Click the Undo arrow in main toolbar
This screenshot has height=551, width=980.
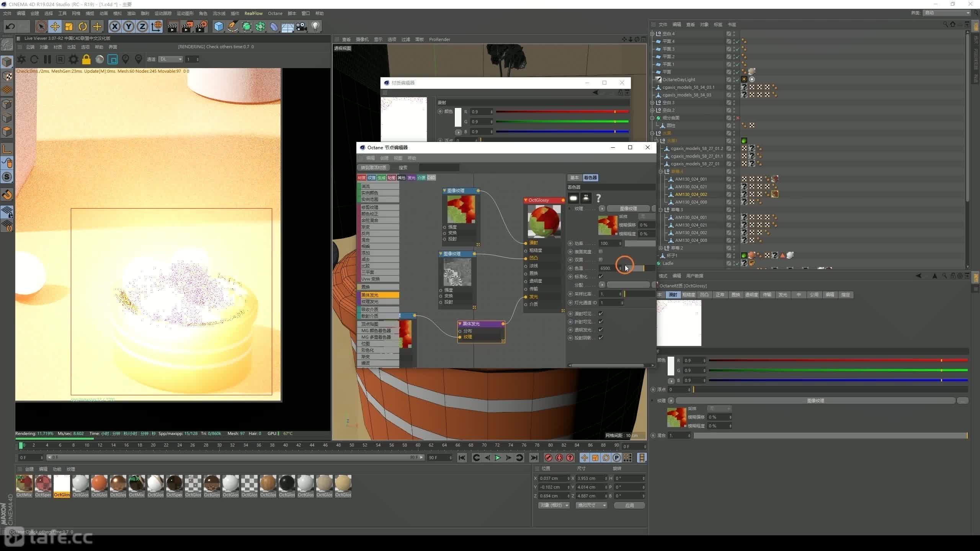coord(10,26)
